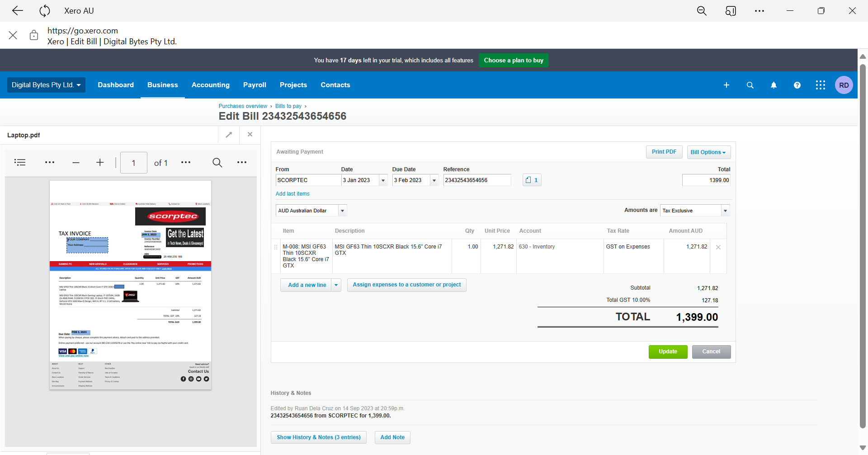Grab the line item reorder handle

(x=276, y=247)
